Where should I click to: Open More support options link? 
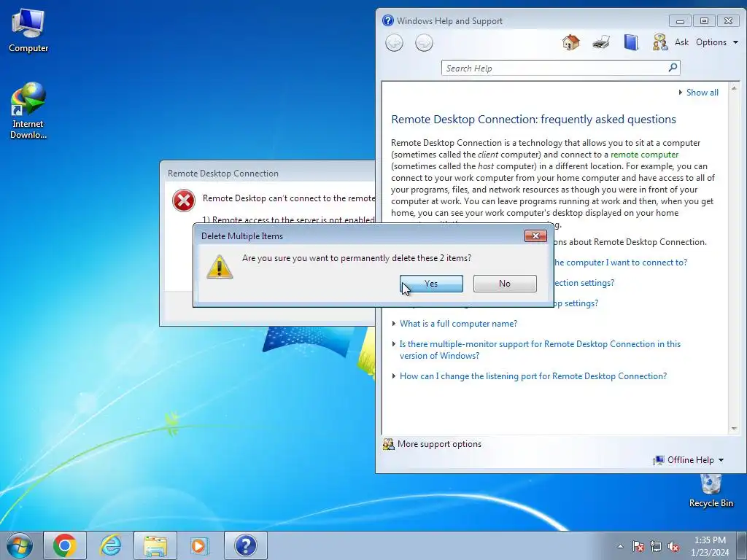point(439,444)
